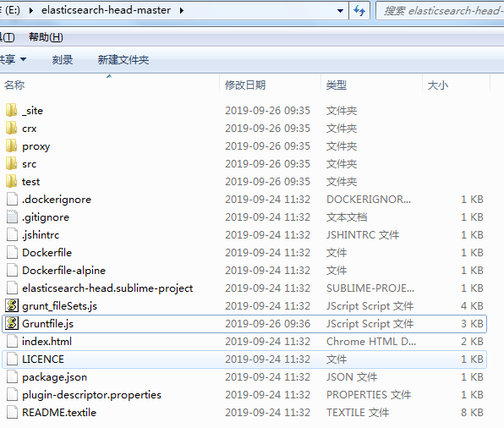Click the 8 KB size of README.textile
Screen dimensions: 504x428
click(x=472, y=412)
